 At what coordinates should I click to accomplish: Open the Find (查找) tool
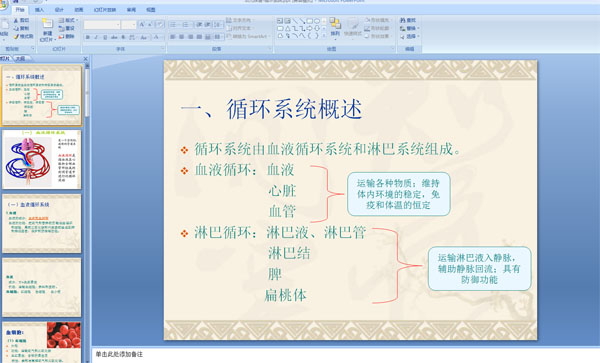[x=408, y=20]
